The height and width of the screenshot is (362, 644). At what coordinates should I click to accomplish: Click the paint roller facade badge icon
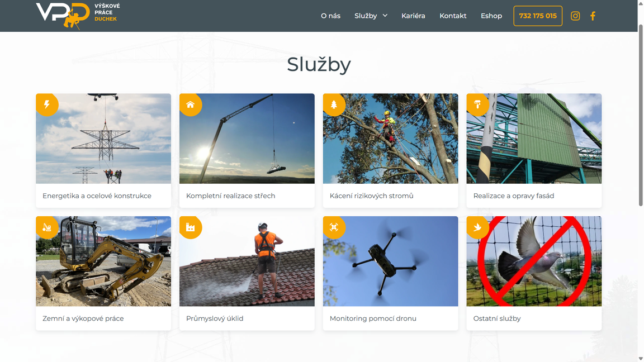tap(477, 104)
